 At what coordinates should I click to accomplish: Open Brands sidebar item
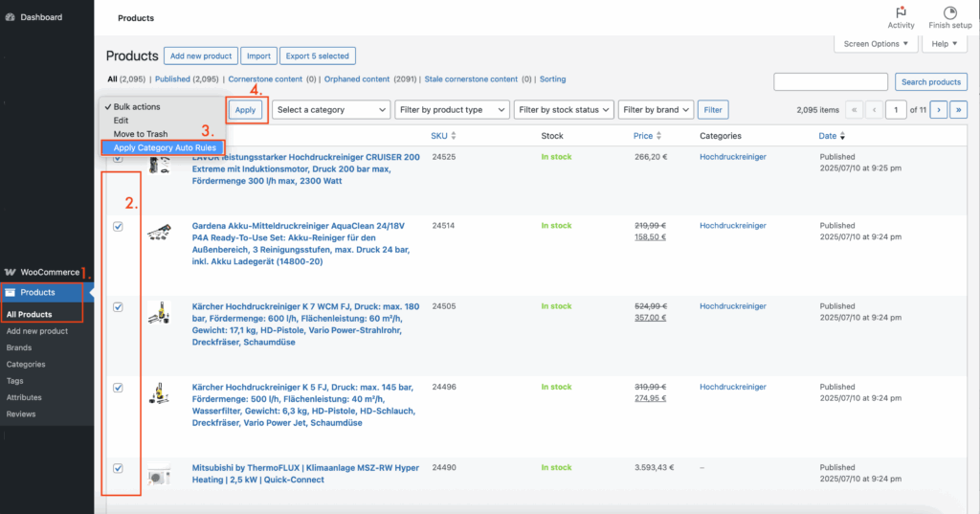pos(19,347)
